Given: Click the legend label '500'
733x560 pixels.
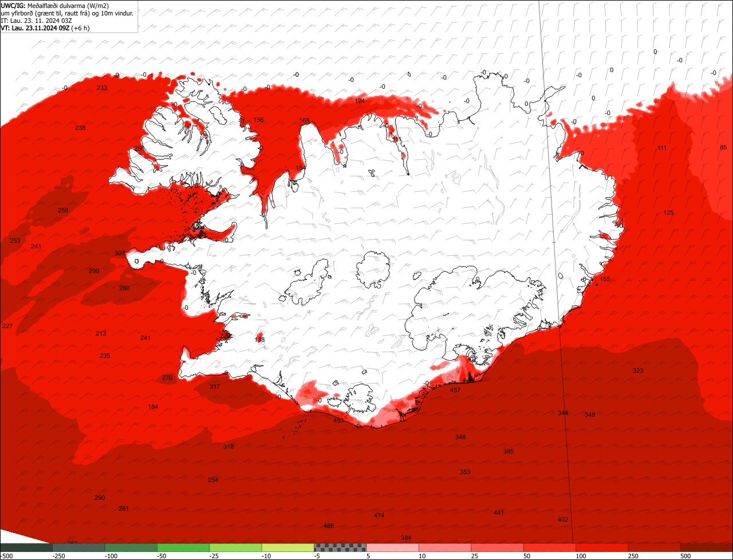Looking at the screenshot, I should 686,556.
